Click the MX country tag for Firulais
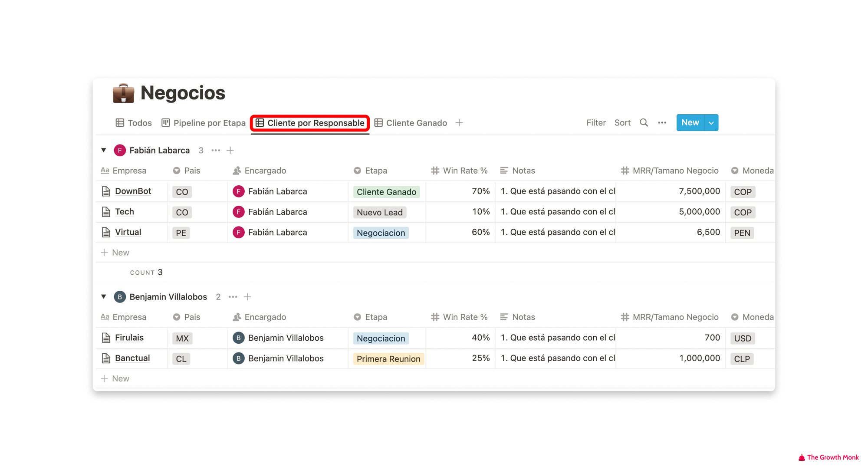This screenshot has height=470, width=868. 182,339
